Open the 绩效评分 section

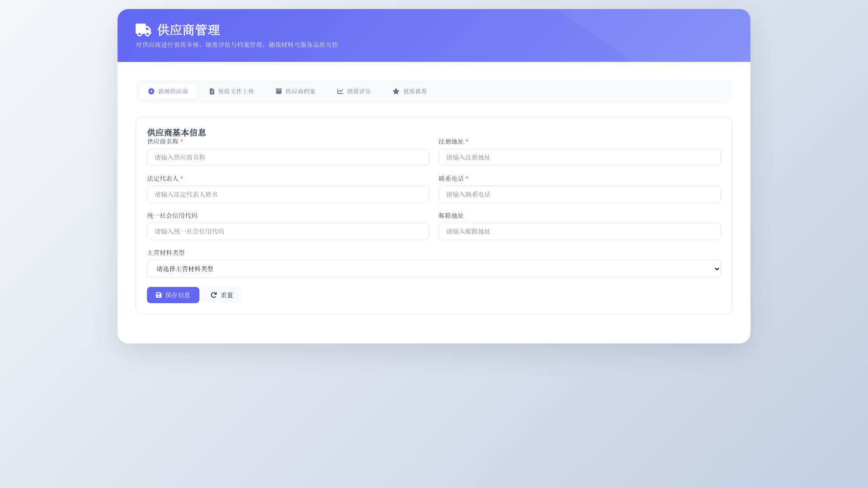[x=354, y=91]
